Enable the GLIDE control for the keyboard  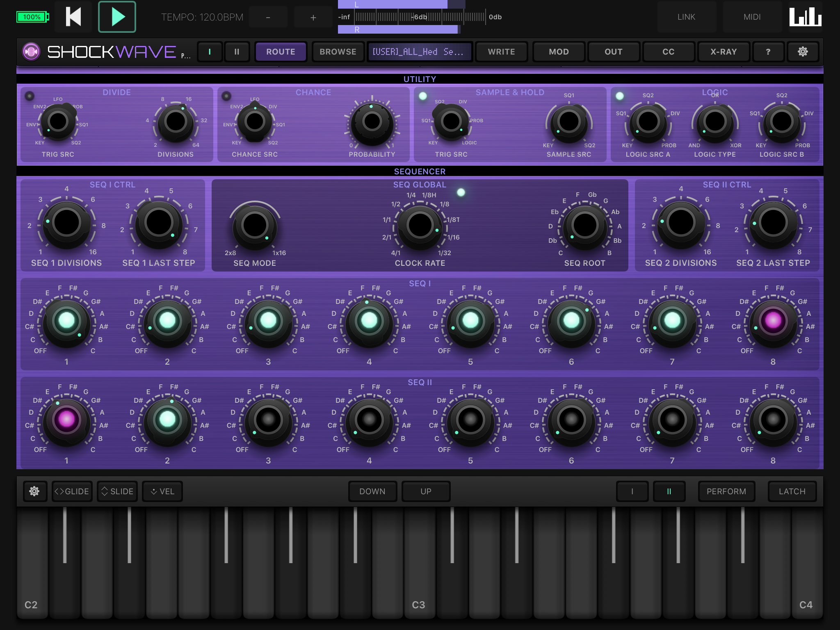72,491
